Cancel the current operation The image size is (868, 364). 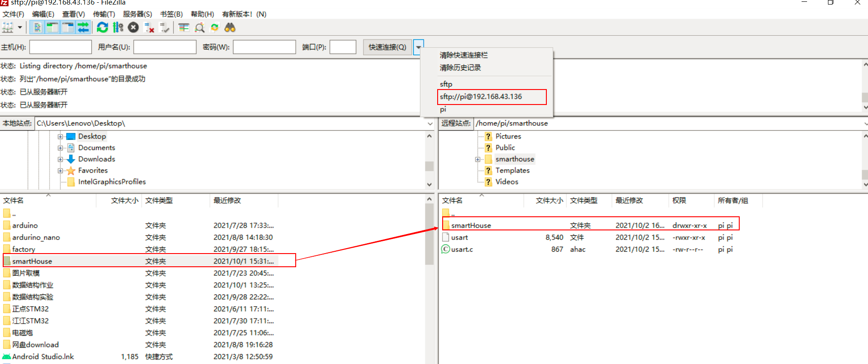click(x=133, y=28)
